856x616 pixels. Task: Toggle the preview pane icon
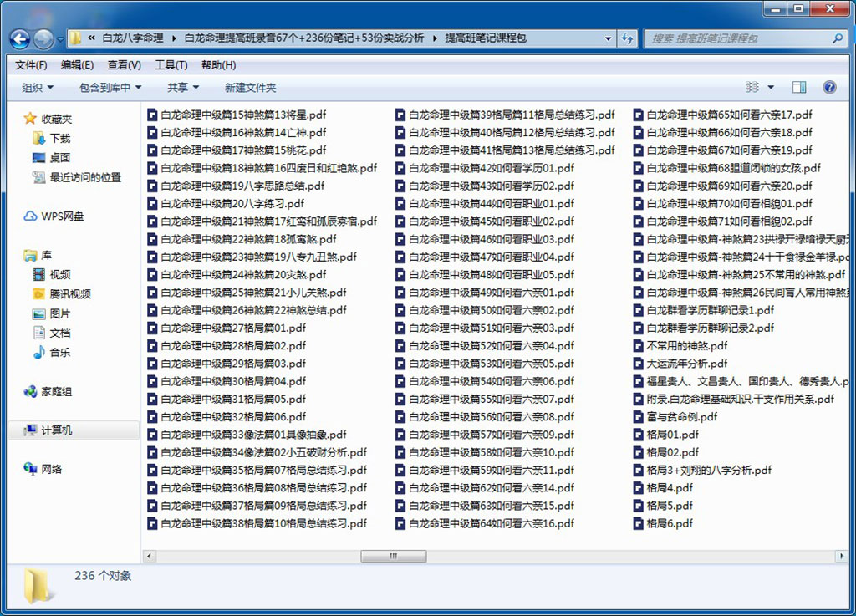[799, 87]
